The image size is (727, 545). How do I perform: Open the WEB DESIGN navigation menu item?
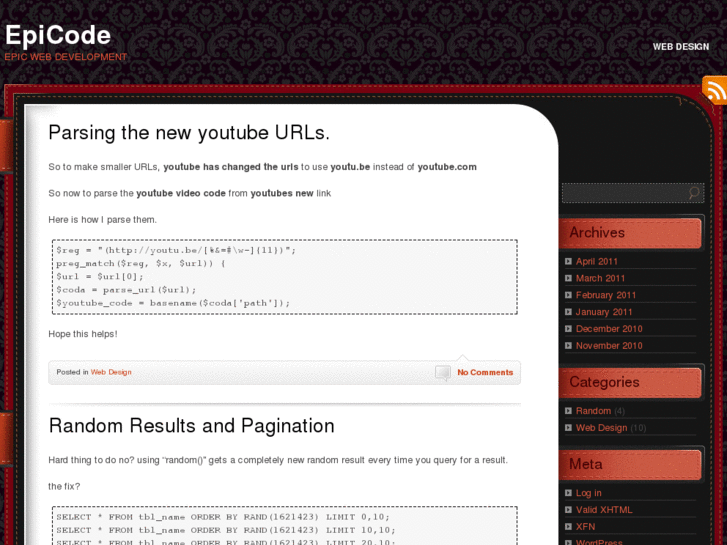pos(681,47)
